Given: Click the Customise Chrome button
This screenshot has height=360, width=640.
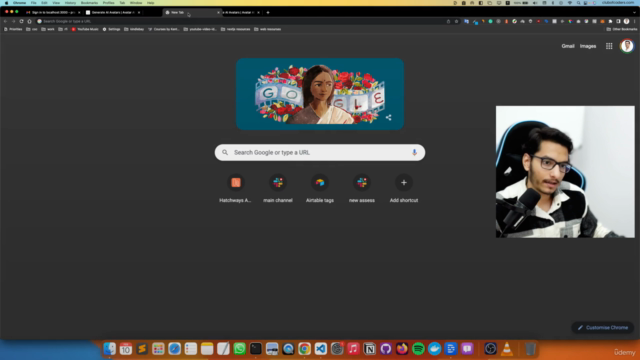Looking at the screenshot, I should tap(602, 327).
